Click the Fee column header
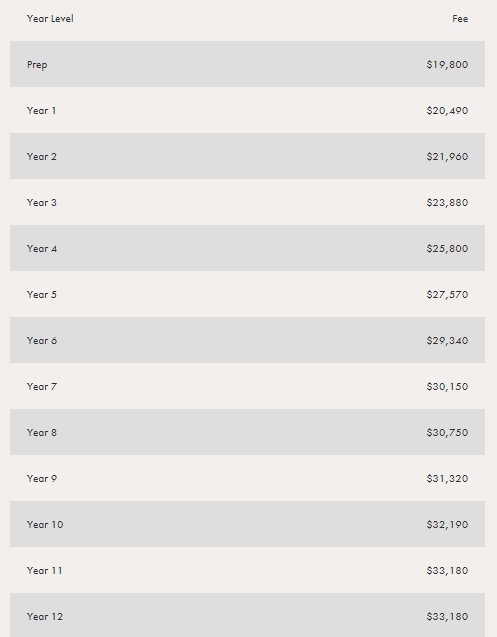497x637 pixels. coord(460,19)
